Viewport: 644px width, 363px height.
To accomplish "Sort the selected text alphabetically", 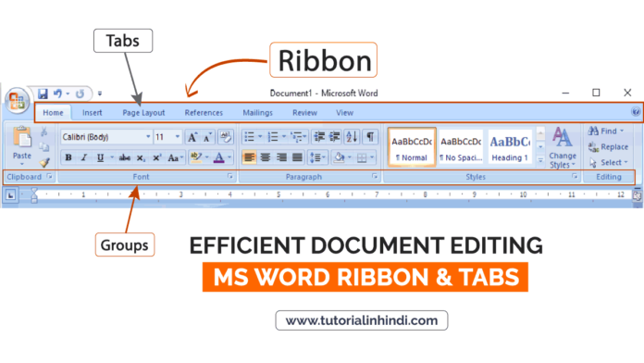I will pos(352,136).
